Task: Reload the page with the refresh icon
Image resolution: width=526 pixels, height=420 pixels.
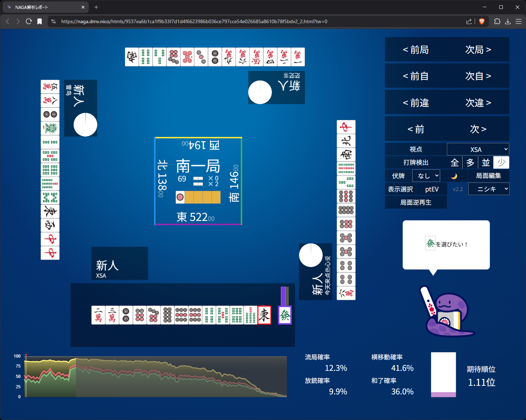Action: (x=29, y=21)
